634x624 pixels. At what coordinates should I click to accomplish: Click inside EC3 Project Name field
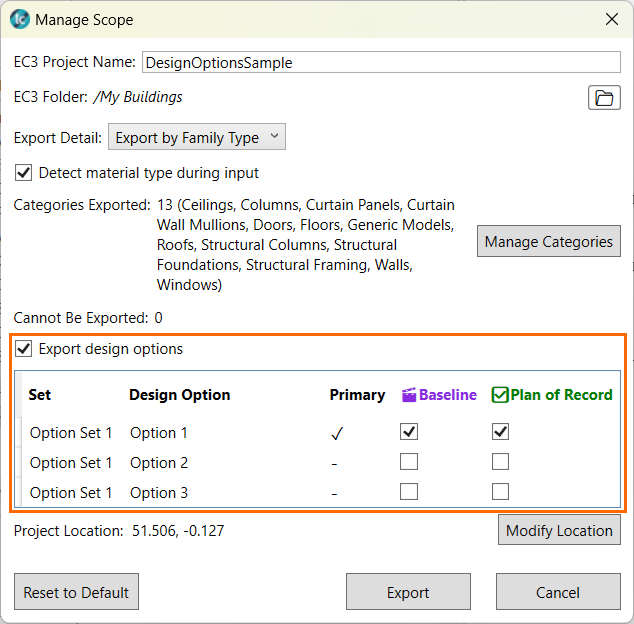(382, 62)
